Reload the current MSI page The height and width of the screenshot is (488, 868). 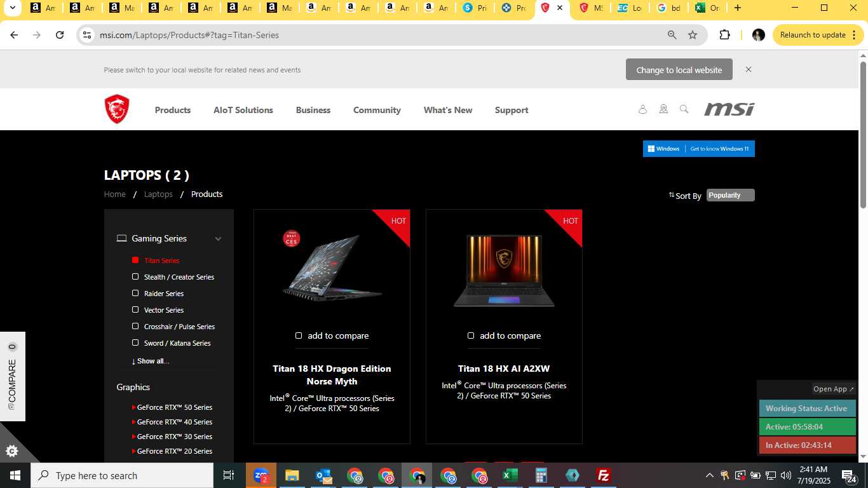60,35
